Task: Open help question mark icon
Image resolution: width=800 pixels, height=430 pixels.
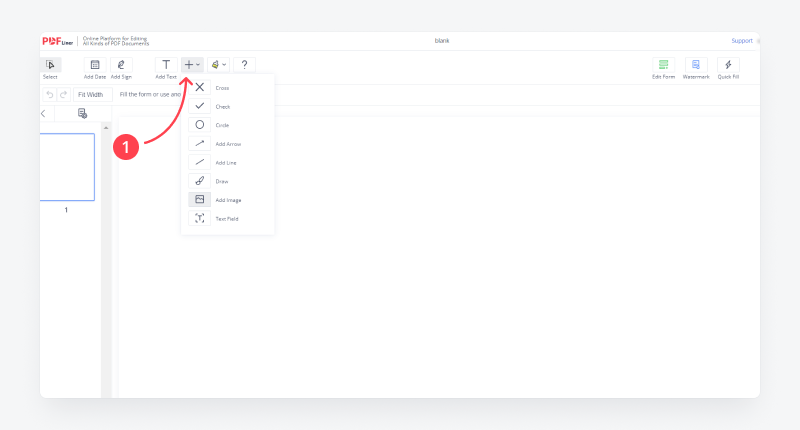Action: 244,65
